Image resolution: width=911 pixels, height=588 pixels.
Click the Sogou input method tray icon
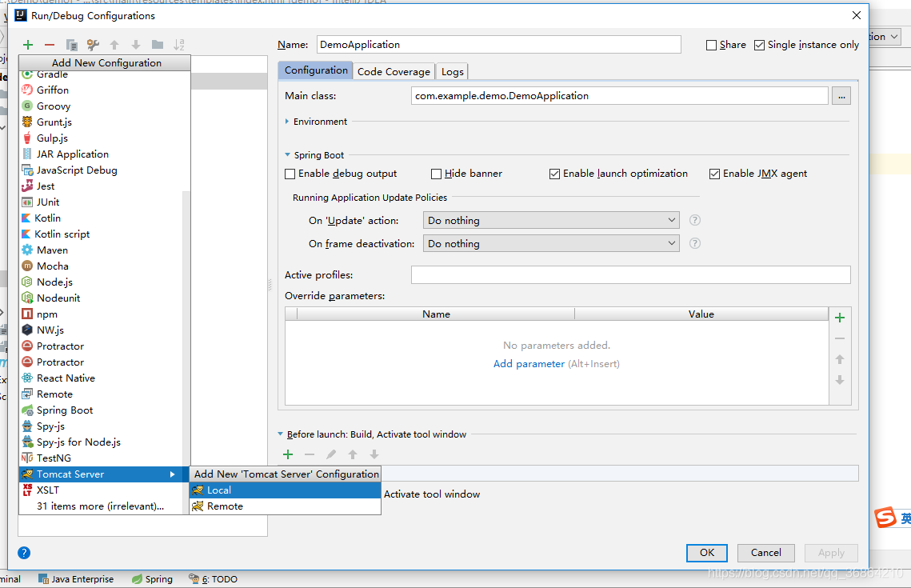click(885, 517)
